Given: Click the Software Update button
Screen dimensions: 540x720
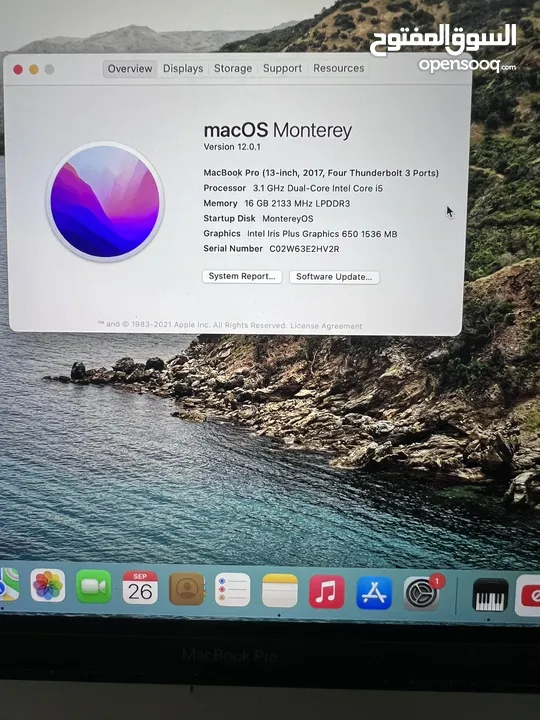Looking at the screenshot, I should click(334, 277).
